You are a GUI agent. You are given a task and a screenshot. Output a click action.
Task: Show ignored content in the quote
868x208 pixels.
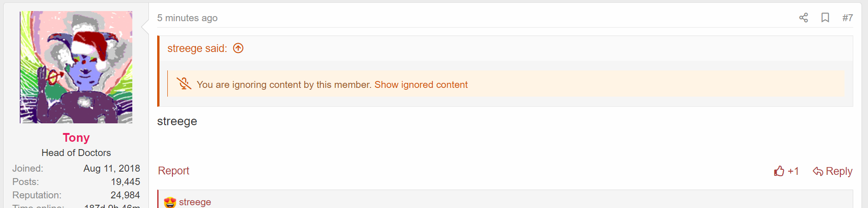pyautogui.click(x=421, y=85)
